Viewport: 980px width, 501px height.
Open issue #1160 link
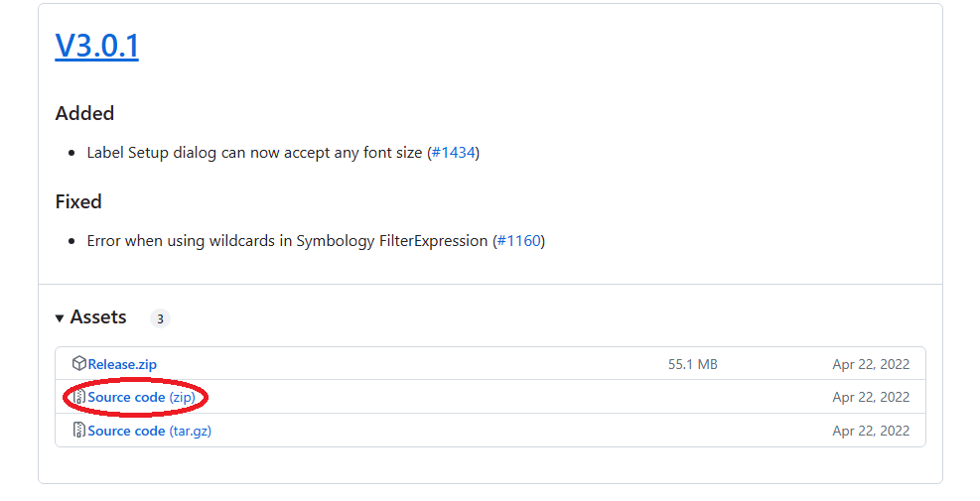[x=518, y=241]
